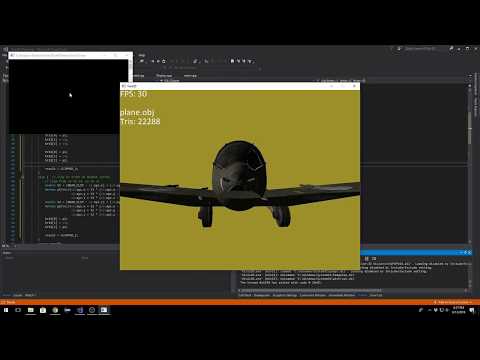Close the Output panel
This screenshot has width=480, height=360.
(470, 253)
